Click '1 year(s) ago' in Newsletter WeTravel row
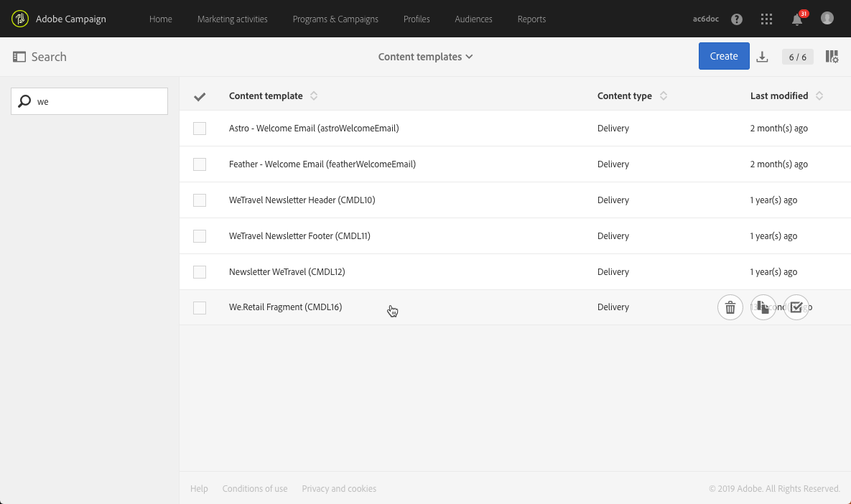 tap(773, 271)
